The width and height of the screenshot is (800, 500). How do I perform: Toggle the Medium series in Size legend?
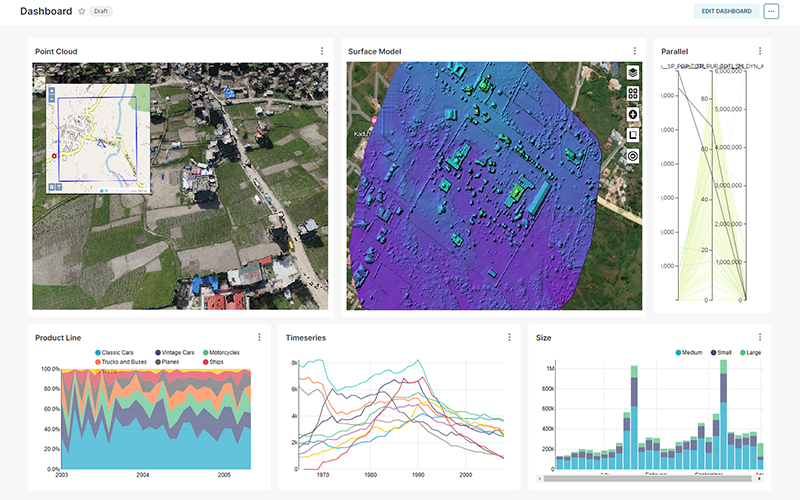(x=689, y=353)
